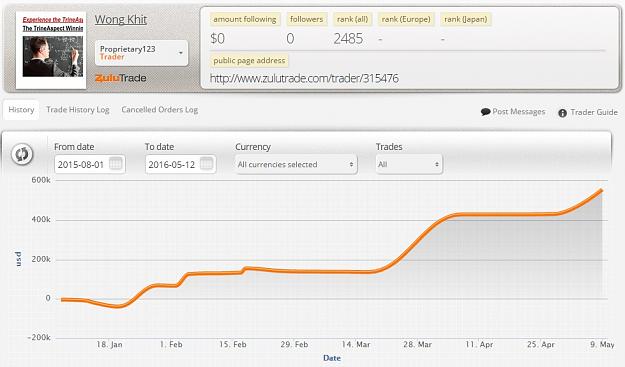
Task: Click the 1. Feb date axis label
Action: [x=171, y=344]
